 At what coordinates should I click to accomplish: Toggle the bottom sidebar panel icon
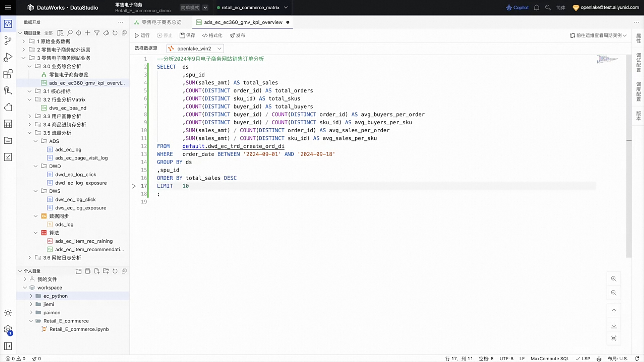click(8, 346)
